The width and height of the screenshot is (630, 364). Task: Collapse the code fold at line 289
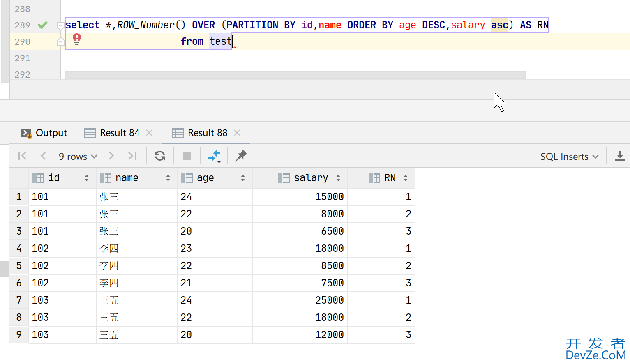(60, 25)
